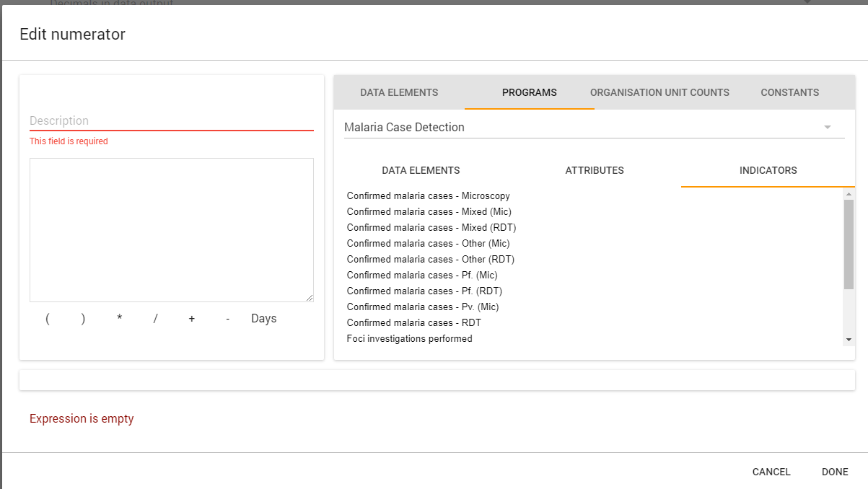This screenshot has width=868, height=489.
Task: Switch to the Constants tab
Action: click(x=789, y=92)
